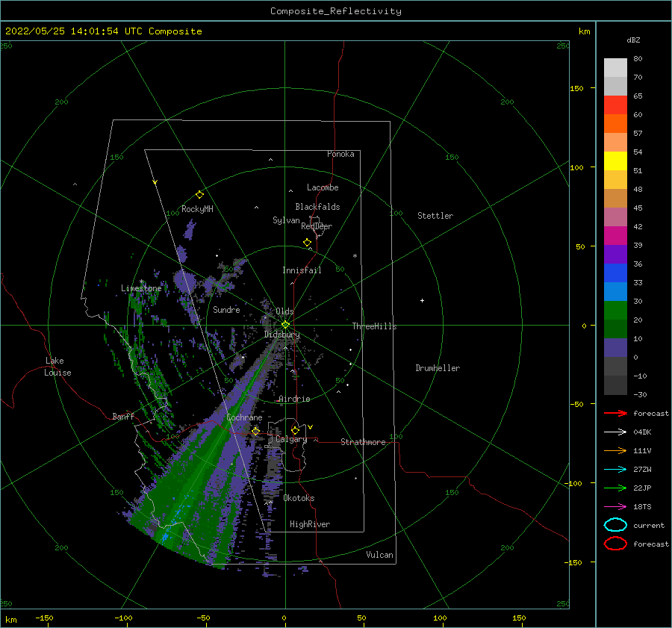672x628 pixels.
Task: Click the Sundre town label
Action: (x=226, y=309)
